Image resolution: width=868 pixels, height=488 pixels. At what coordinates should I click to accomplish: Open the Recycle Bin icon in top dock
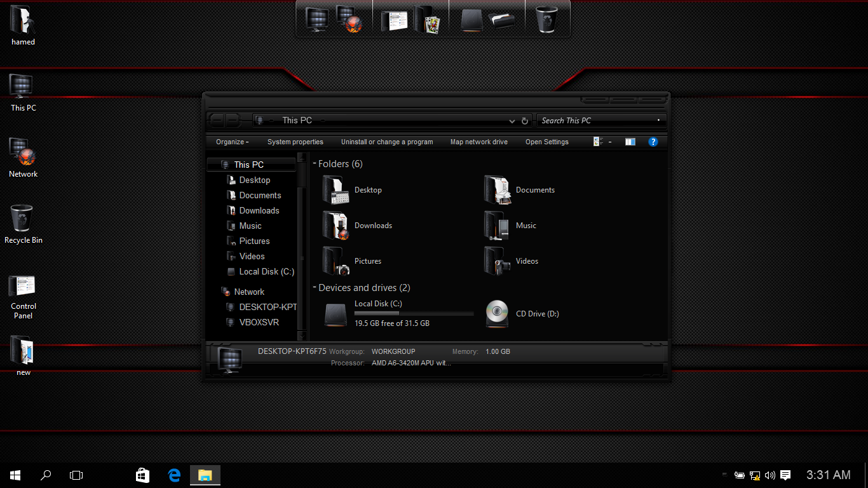[546, 19]
